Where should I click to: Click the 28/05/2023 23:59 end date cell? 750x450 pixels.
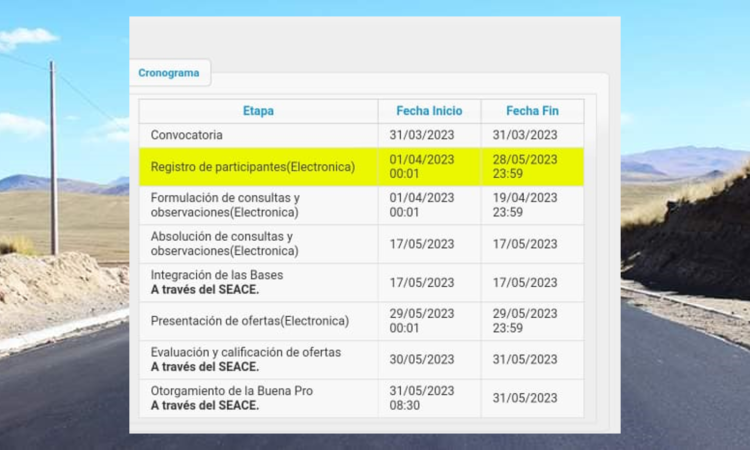click(524, 166)
